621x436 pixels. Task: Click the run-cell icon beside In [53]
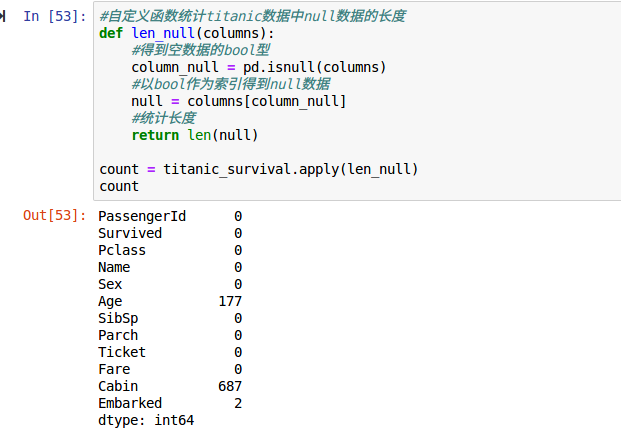coord(2,16)
